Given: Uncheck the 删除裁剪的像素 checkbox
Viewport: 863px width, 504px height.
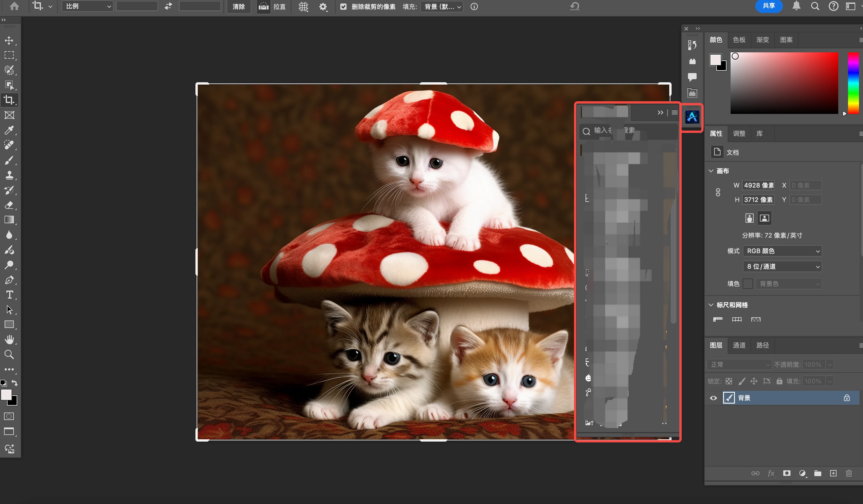Looking at the screenshot, I should (x=343, y=7).
